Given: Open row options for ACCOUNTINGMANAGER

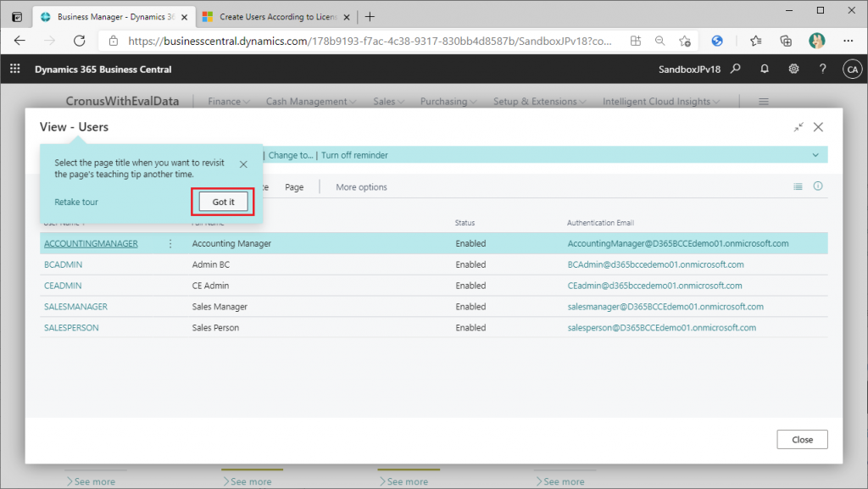Looking at the screenshot, I should (x=170, y=243).
